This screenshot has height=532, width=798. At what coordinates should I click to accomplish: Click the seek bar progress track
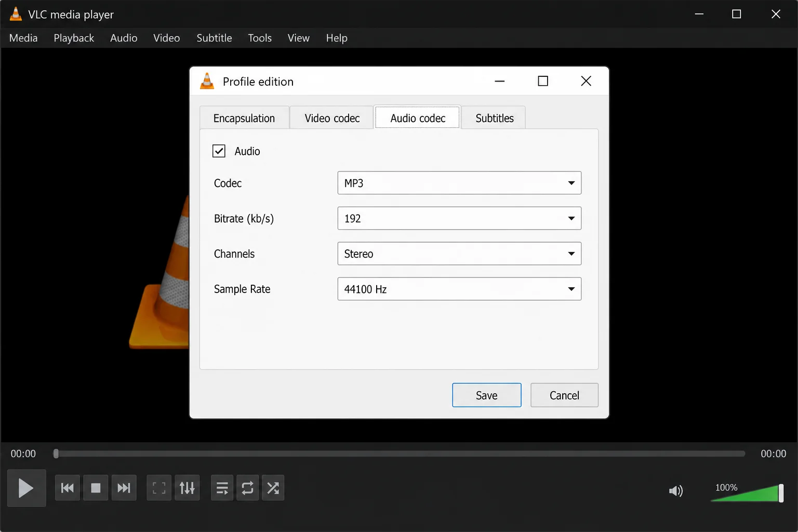(399, 454)
